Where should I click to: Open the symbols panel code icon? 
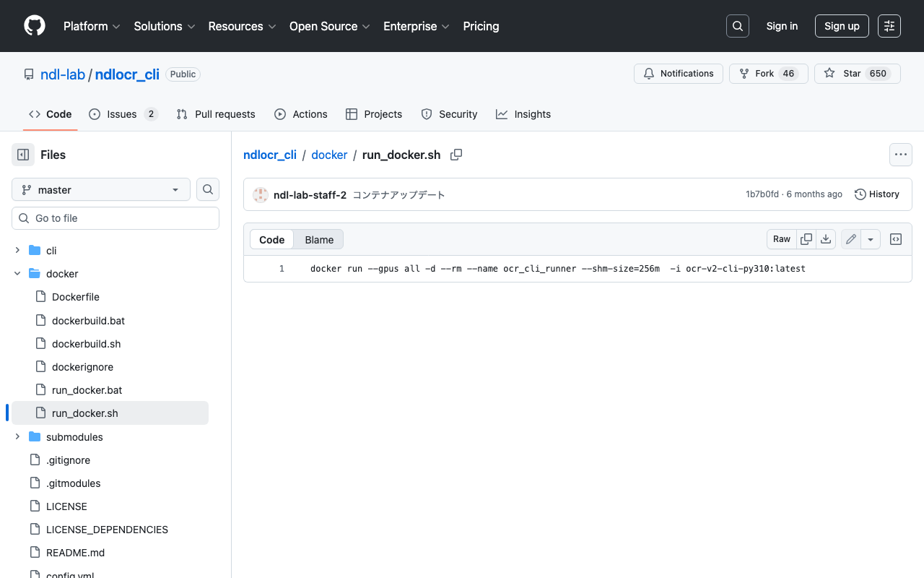click(x=895, y=238)
